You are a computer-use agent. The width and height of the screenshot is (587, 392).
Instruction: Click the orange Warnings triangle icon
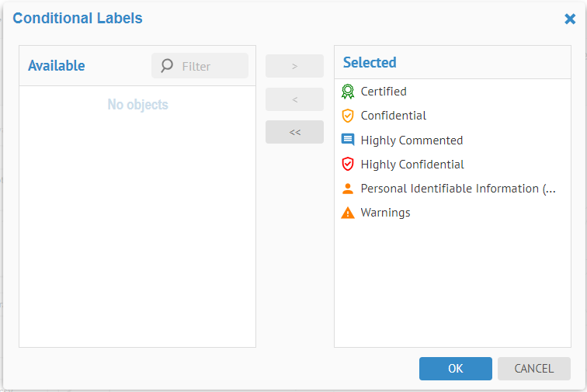348,213
